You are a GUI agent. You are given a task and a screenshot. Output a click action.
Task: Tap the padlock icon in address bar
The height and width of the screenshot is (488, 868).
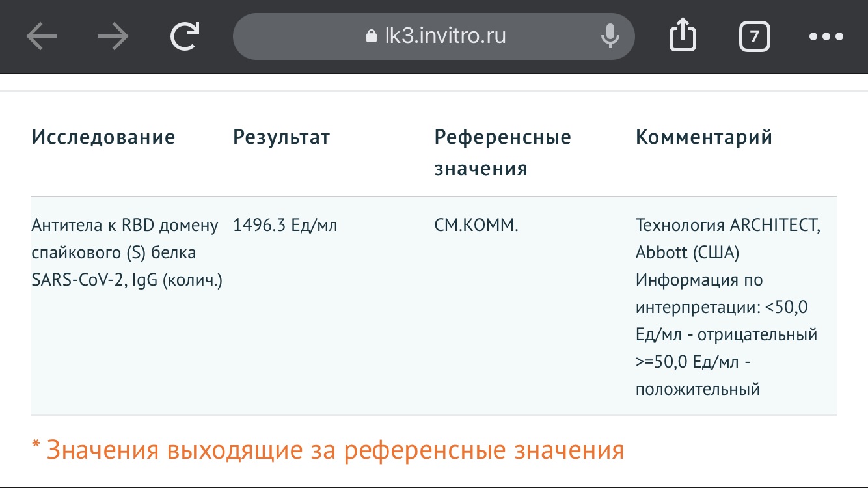pos(372,36)
